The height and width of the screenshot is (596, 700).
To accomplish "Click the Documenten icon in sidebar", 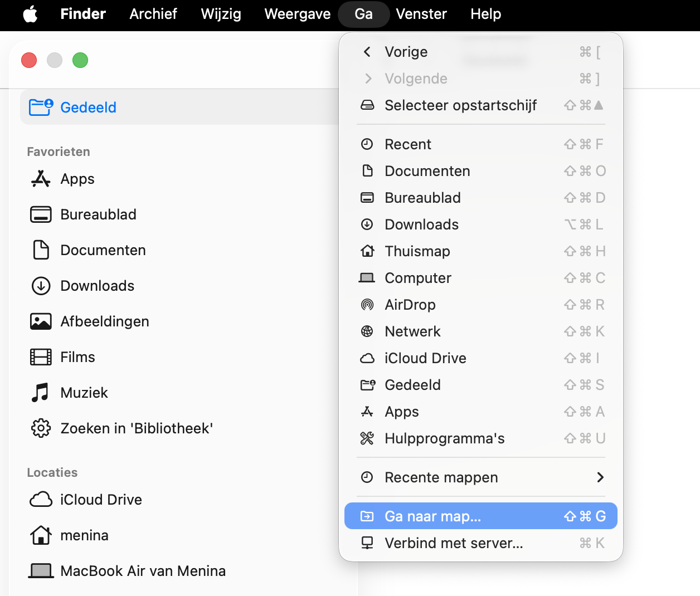I will pos(41,250).
